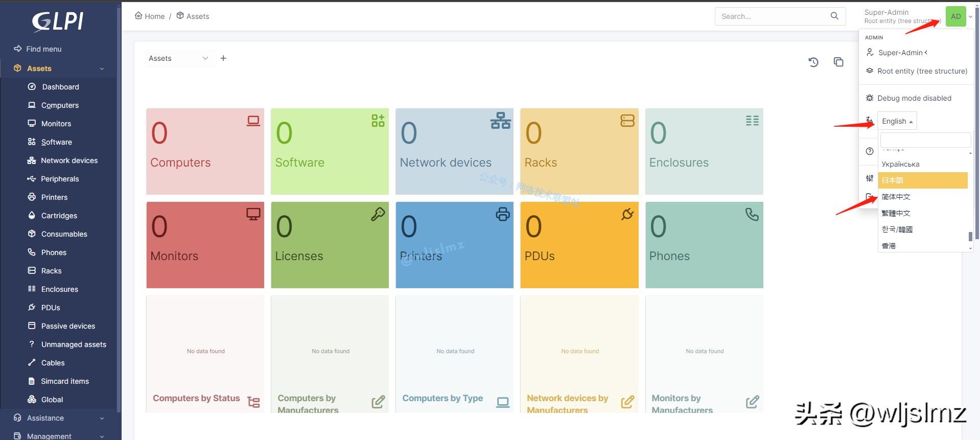Click the plus icon to add dashboard
980x440 pixels.
[x=223, y=58]
